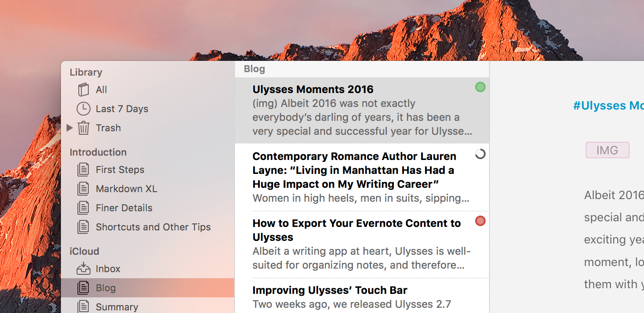Expand the Trash disclosure triangle

coord(69,128)
